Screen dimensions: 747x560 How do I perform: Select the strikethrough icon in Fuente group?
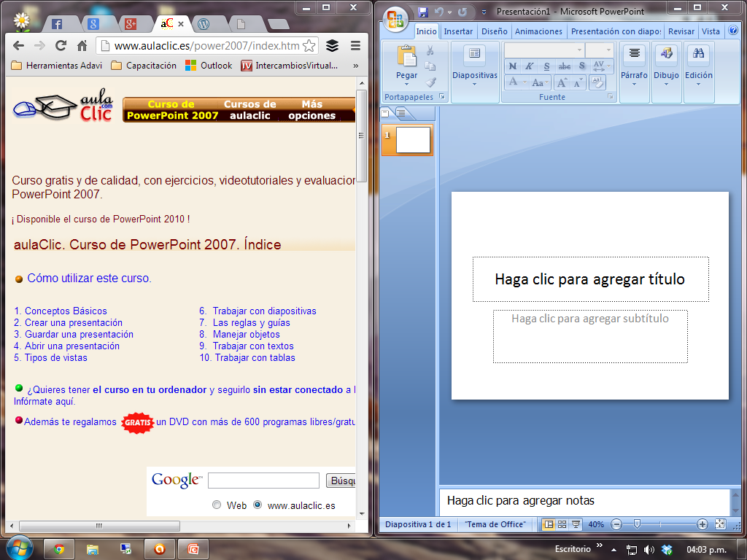564,66
